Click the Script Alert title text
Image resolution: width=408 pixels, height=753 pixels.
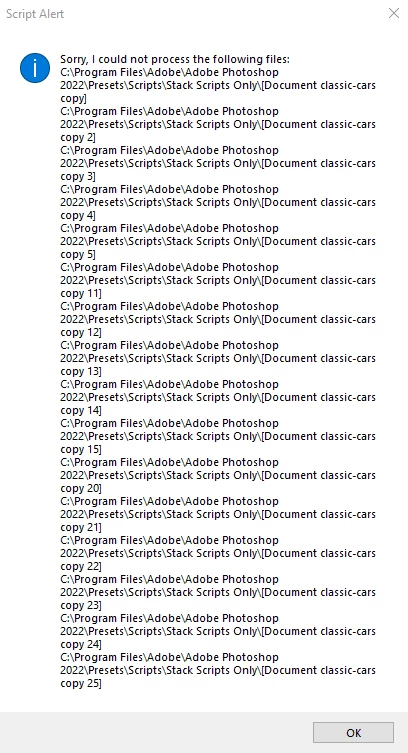[35, 14]
